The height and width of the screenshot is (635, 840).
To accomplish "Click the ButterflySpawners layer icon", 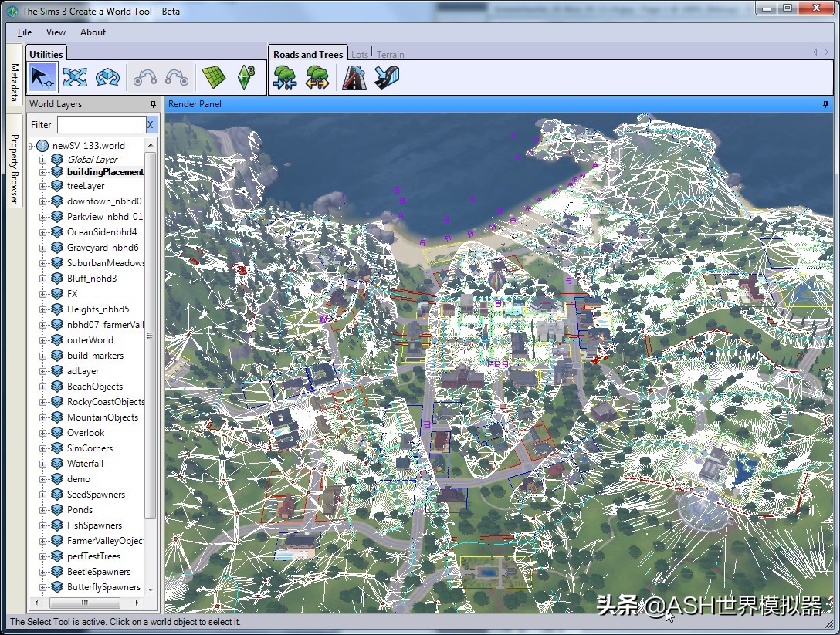I will [x=57, y=587].
